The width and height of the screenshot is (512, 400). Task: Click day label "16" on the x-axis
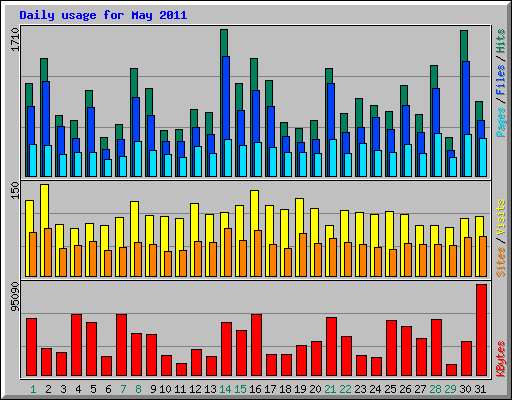[255, 389]
